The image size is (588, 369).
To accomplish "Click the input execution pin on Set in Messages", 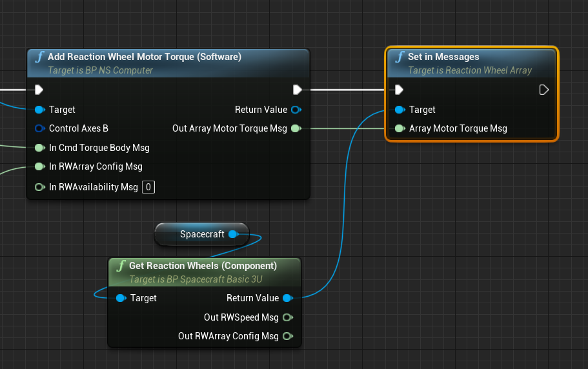I will (x=399, y=90).
